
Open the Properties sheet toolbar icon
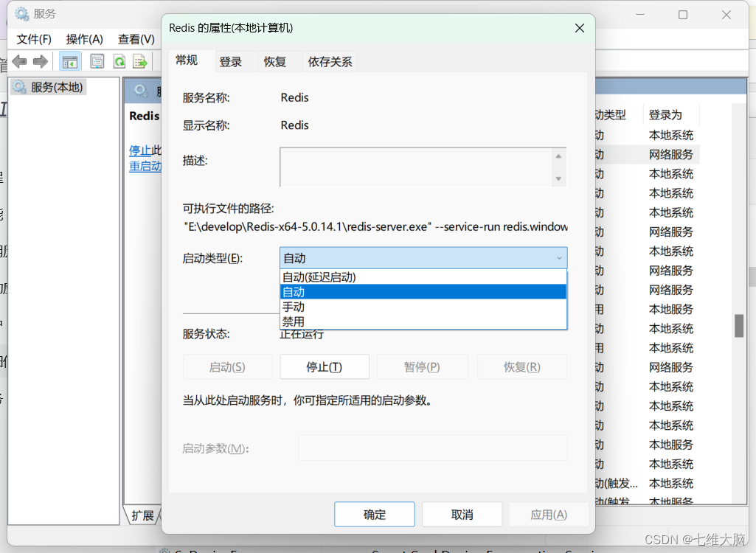[x=97, y=61]
